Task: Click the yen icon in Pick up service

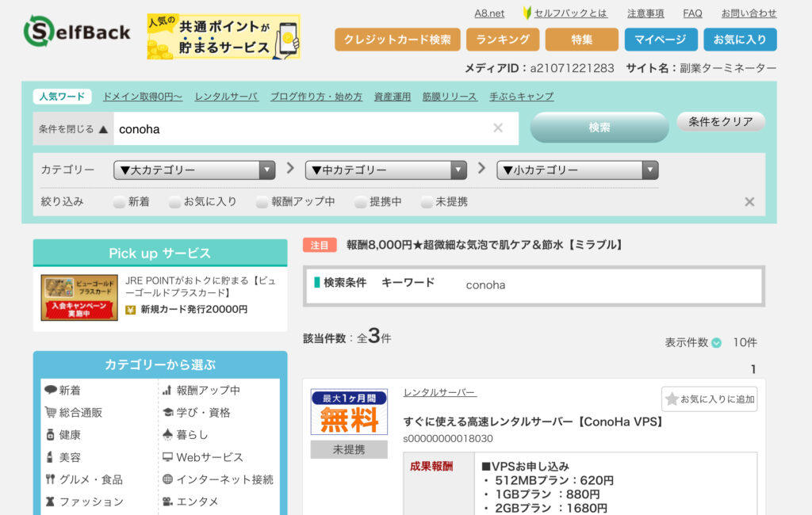Action: click(x=131, y=310)
